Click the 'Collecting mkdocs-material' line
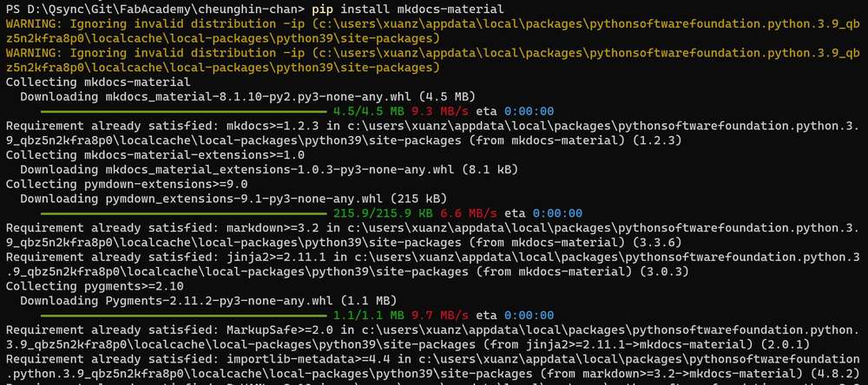868x385 pixels. click(x=98, y=82)
